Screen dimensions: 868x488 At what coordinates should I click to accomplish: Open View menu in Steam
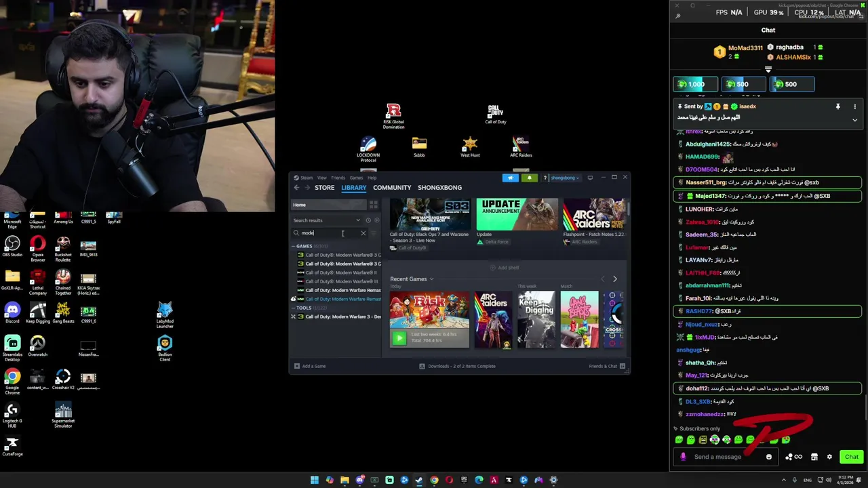point(321,178)
